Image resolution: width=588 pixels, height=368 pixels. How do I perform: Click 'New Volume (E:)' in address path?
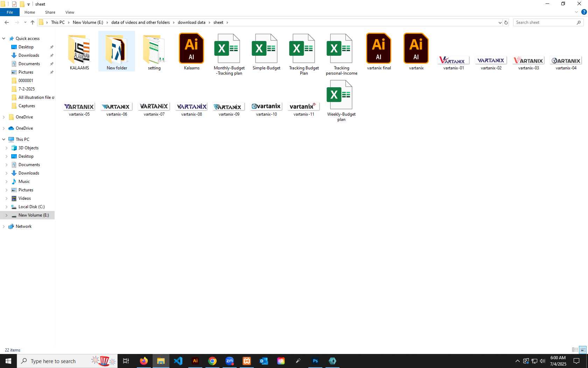pos(88,22)
